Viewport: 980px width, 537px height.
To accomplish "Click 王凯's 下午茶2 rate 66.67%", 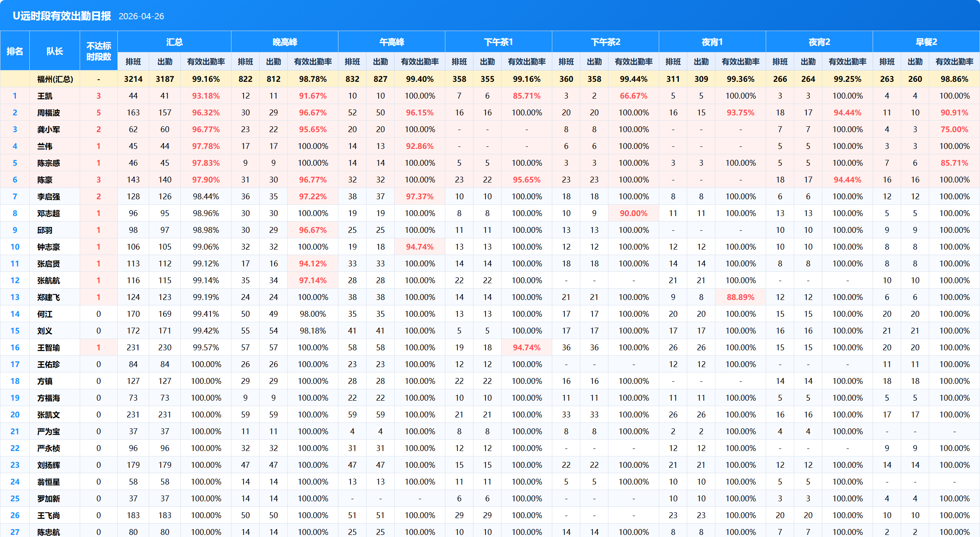I will (634, 96).
